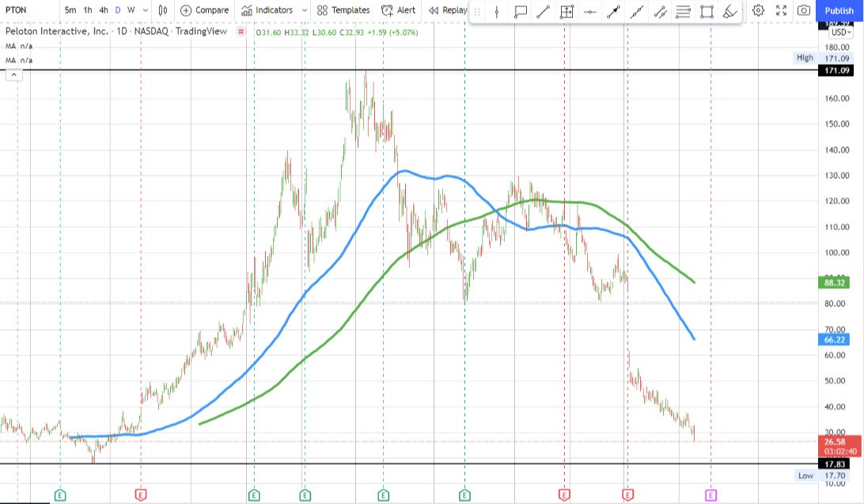Select the parallel channel drawing tool
The width and height of the screenshot is (864, 504).
coord(660,11)
